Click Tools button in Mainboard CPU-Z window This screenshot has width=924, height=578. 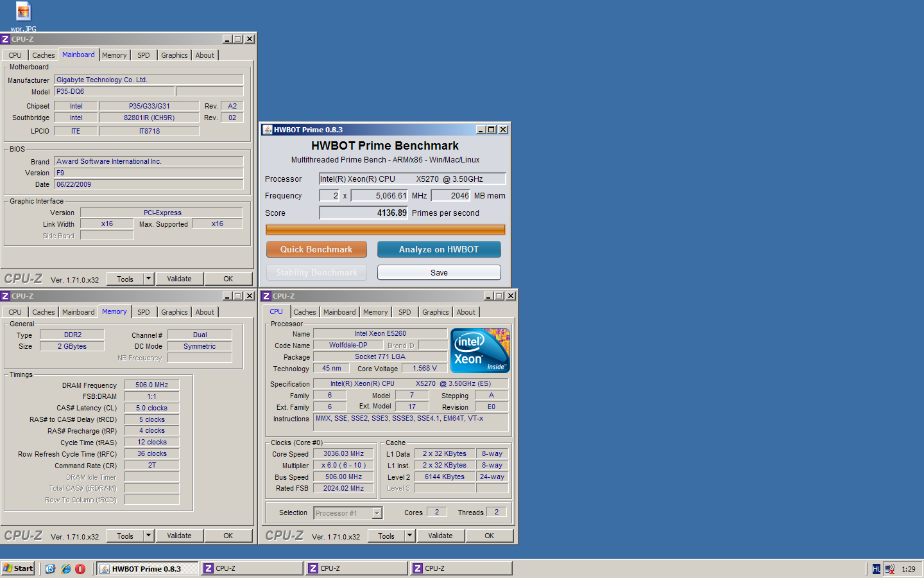tap(125, 279)
